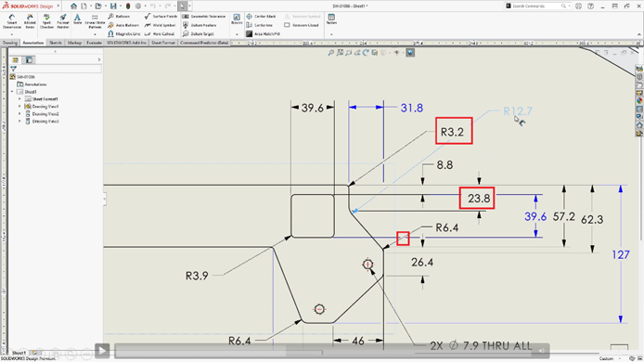Screen dimensions: 644x362
Task: Activate the Format Painter tool
Action: tap(63, 20)
